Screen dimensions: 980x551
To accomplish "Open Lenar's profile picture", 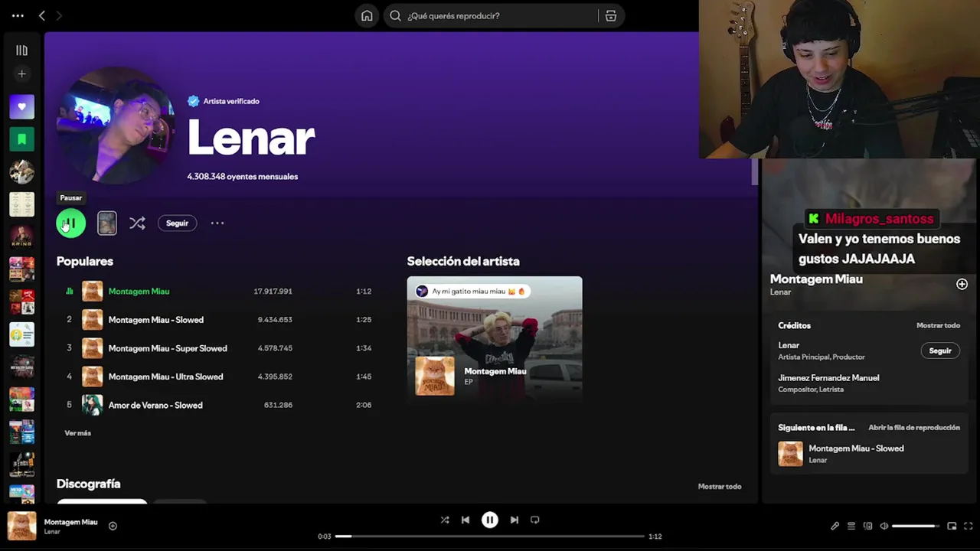I will pos(116,126).
